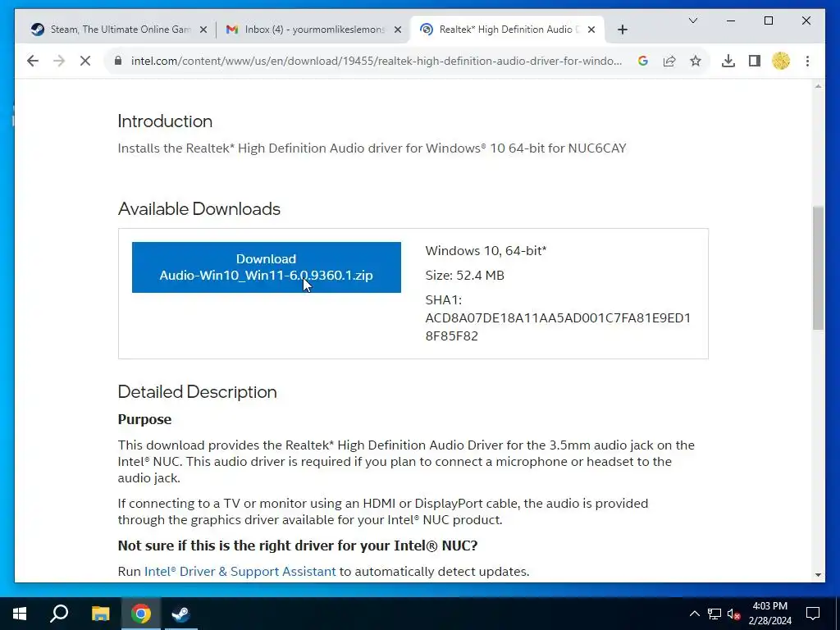This screenshot has width=840, height=630.
Task: Click the SHA1 hash value text
Action: tap(558, 326)
